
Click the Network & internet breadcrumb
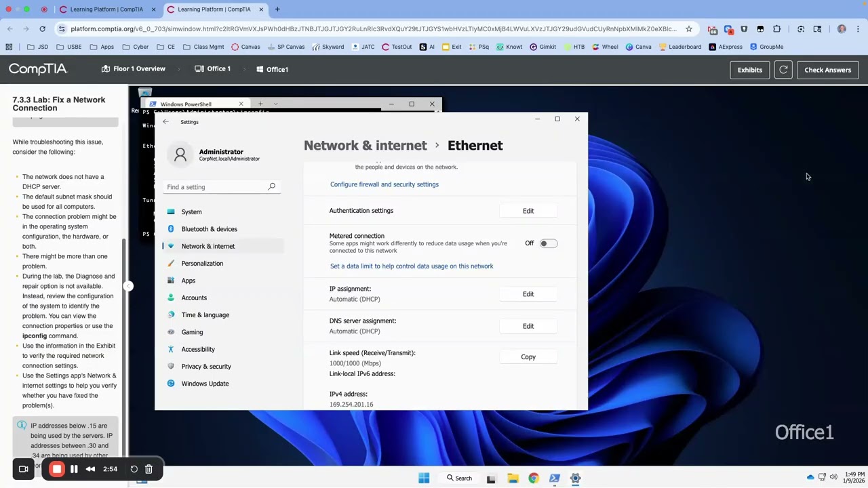coord(366,146)
